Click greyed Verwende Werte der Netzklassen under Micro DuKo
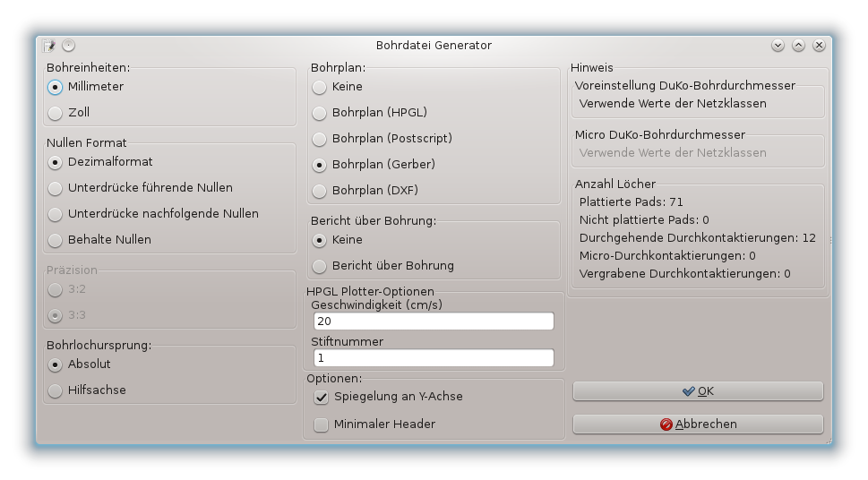The width and height of the screenshot is (868, 480). pos(673,153)
